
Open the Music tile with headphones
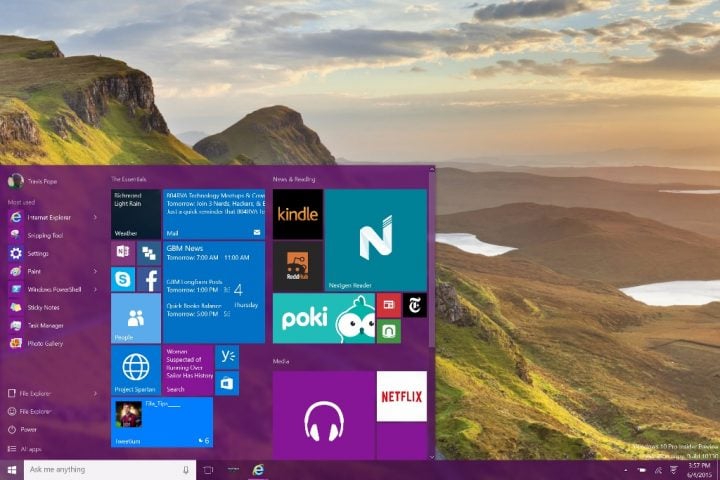(x=324, y=415)
